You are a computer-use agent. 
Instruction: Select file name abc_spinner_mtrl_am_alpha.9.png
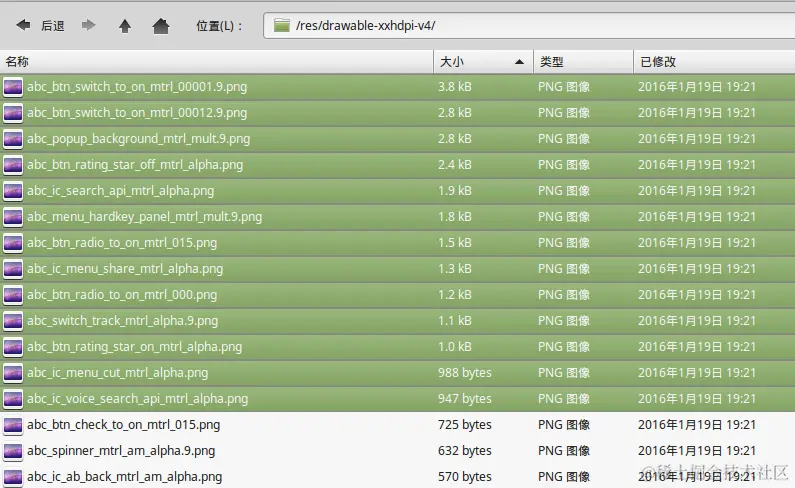121,451
